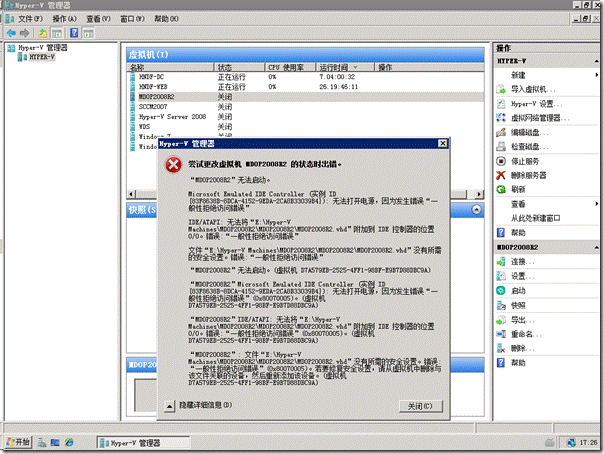
Task: Click the Server Manager quick launch icon
Action: [x=42, y=442]
